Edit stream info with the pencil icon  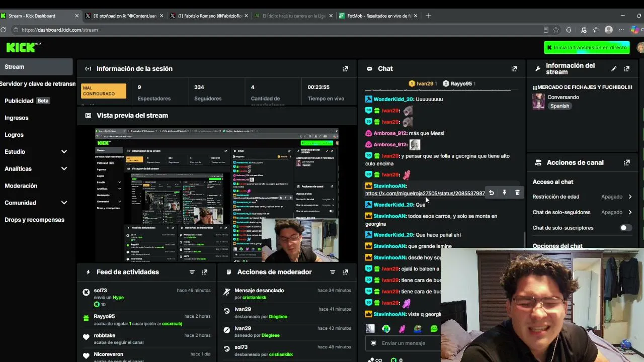[614, 69]
